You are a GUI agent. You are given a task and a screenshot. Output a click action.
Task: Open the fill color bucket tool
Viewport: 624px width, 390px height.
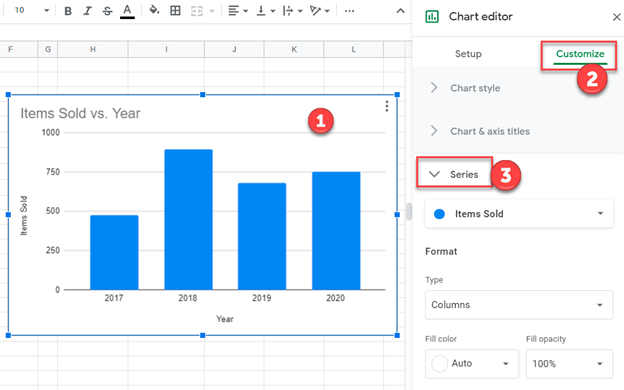click(154, 10)
